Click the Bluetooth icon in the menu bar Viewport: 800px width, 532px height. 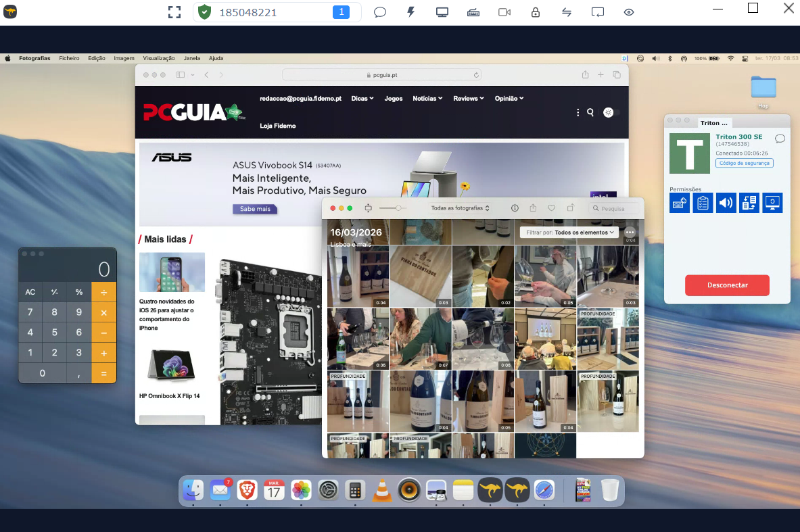coord(670,58)
